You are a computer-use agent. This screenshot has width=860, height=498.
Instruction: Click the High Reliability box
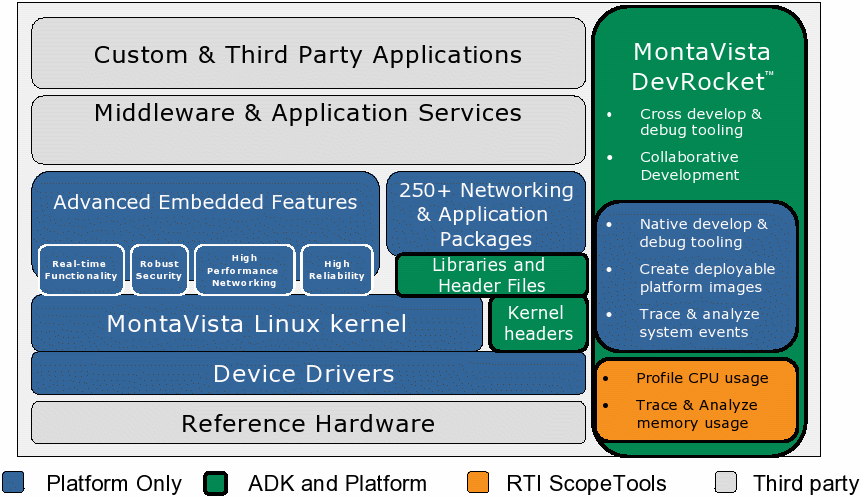[337, 270]
